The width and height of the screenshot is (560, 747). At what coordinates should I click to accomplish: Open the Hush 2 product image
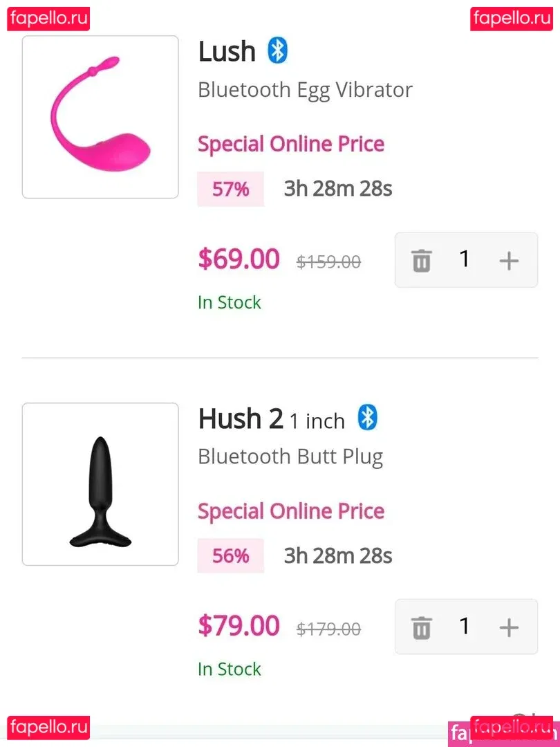click(x=100, y=484)
